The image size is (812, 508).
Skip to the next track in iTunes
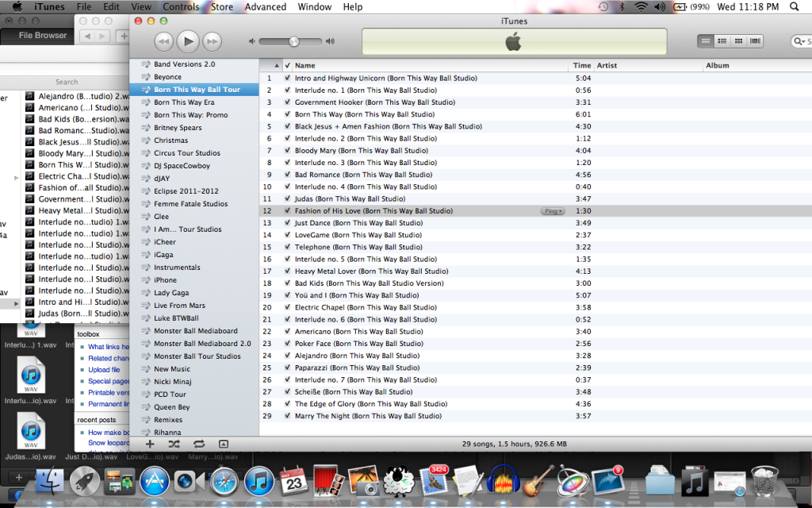[213, 41]
